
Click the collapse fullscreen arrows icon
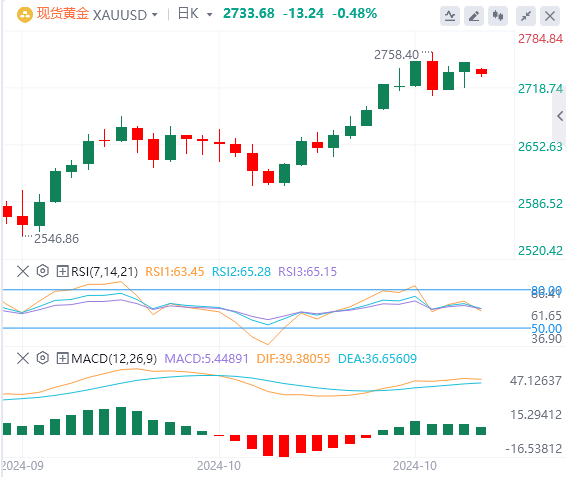coord(526,16)
